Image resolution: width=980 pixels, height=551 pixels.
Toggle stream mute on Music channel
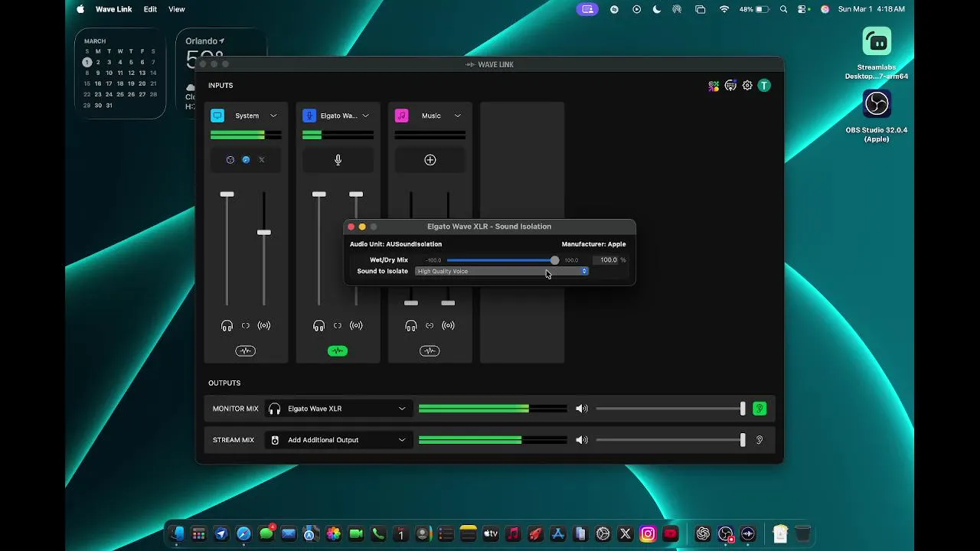[x=448, y=326]
